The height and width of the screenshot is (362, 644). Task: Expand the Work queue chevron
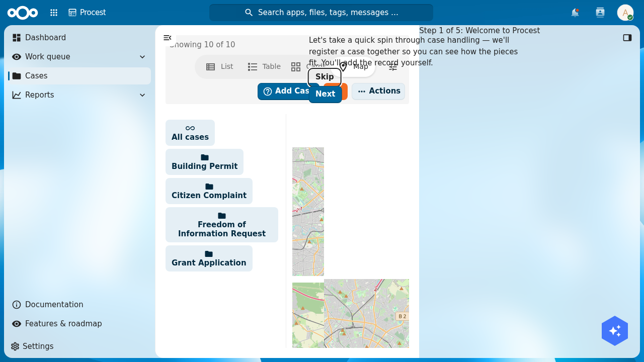click(142, 57)
